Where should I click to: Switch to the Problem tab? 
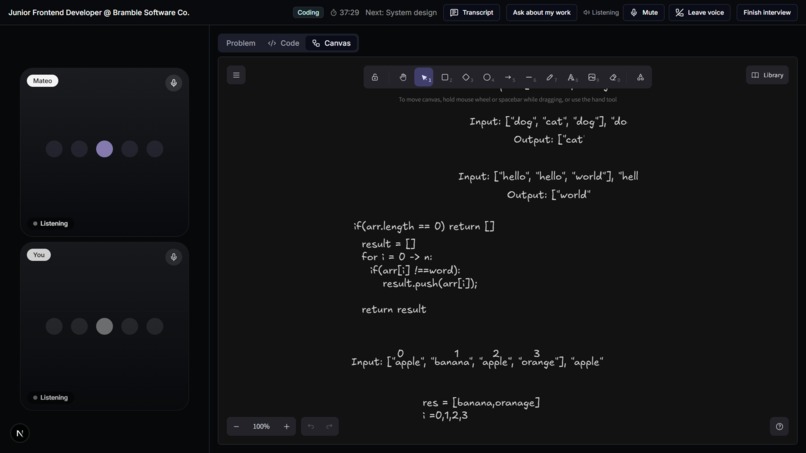[x=241, y=43]
